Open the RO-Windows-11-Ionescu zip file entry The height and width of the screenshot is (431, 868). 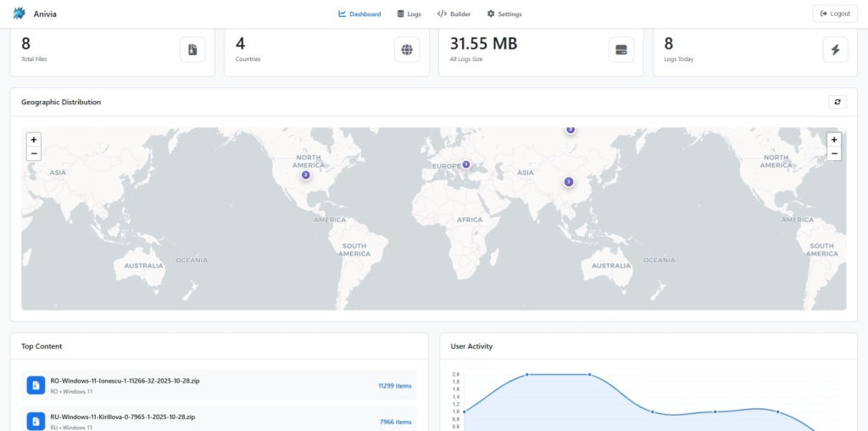click(x=125, y=381)
